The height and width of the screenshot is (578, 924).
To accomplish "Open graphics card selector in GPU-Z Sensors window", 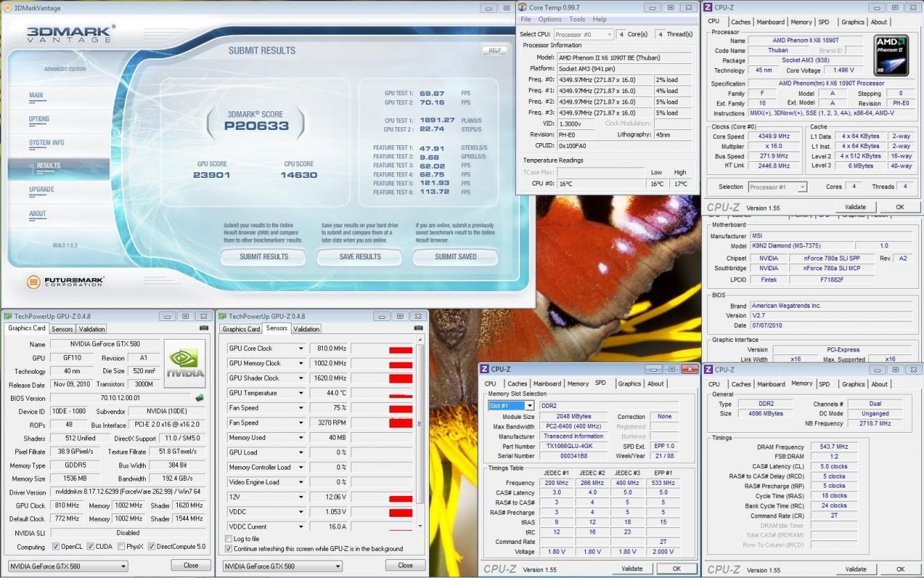I will pyautogui.click(x=283, y=566).
